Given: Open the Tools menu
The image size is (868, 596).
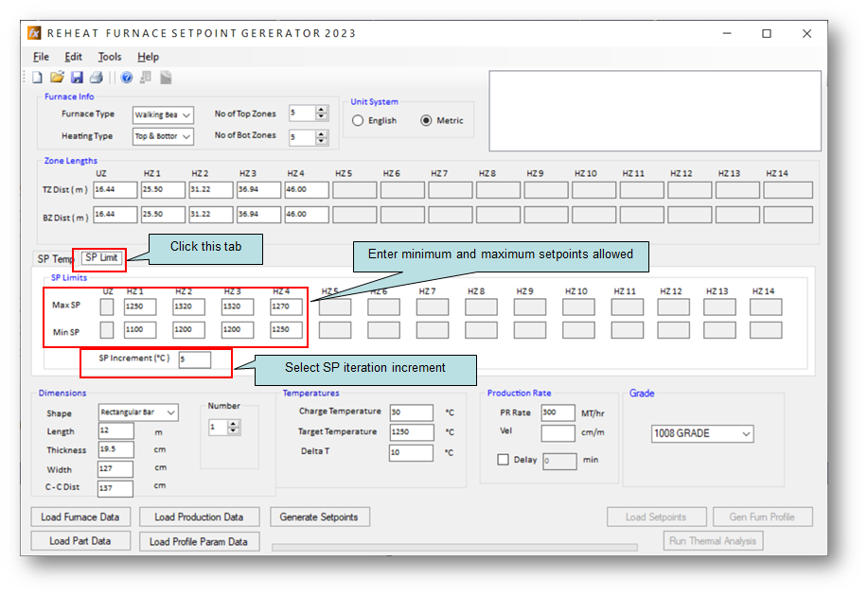Looking at the screenshot, I should pos(110,57).
